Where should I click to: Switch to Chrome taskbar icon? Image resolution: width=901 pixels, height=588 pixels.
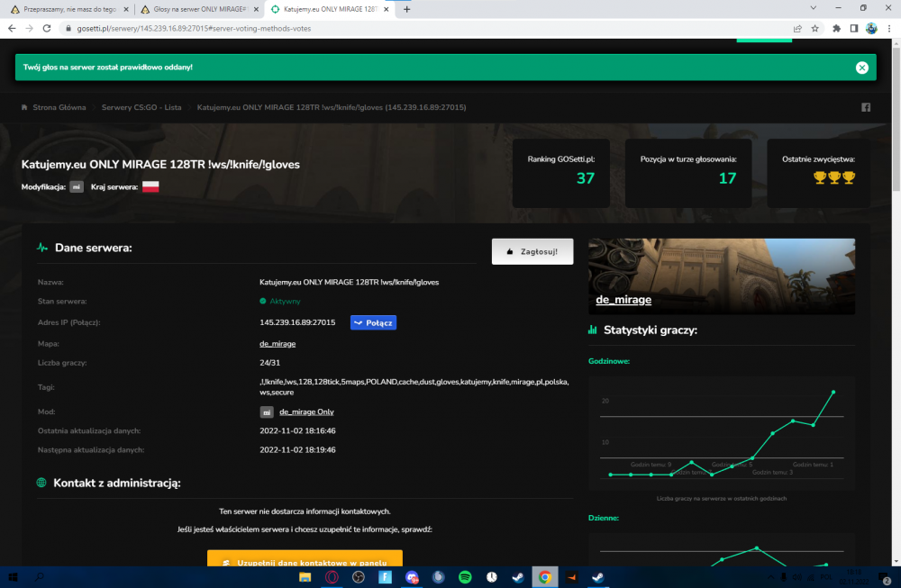click(x=545, y=577)
